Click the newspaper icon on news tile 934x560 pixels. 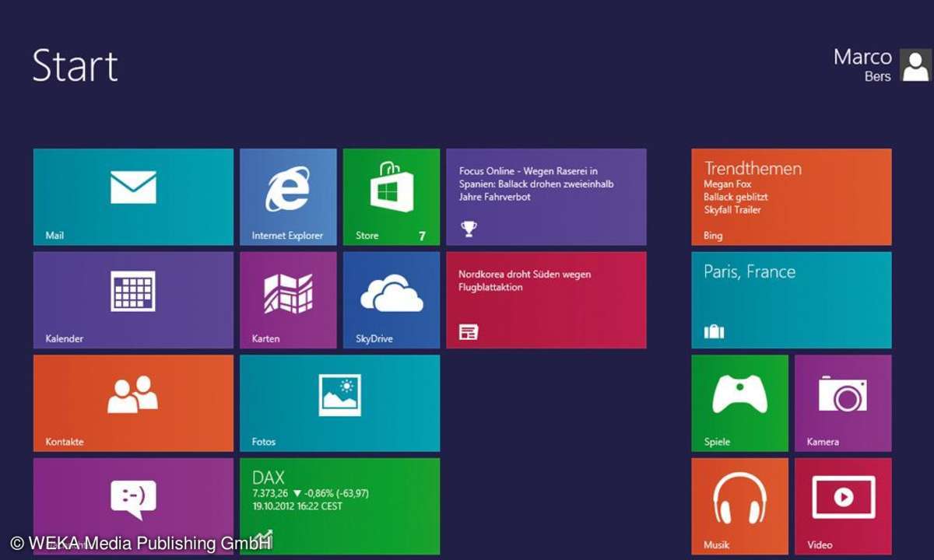click(469, 332)
